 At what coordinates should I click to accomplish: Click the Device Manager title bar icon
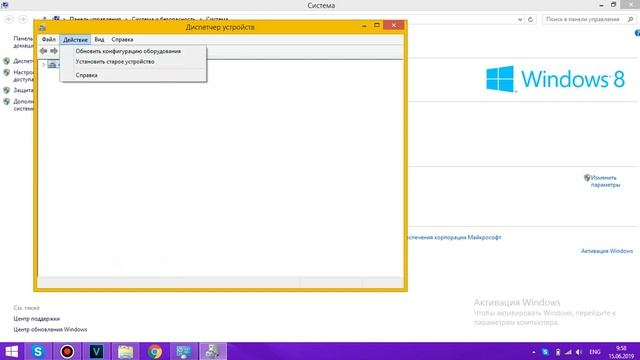[42, 27]
